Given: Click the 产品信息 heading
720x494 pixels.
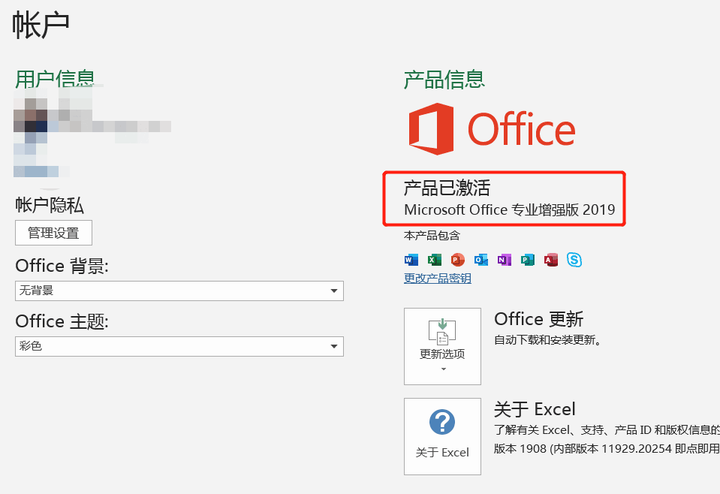Looking at the screenshot, I should click(x=444, y=79).
